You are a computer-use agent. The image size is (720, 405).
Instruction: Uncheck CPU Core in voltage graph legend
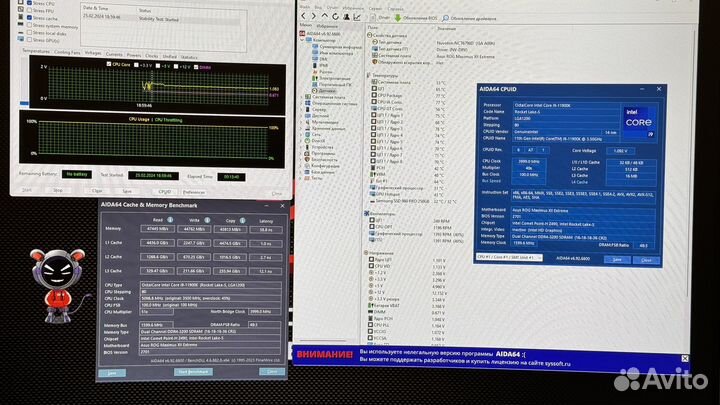point(109,64)
